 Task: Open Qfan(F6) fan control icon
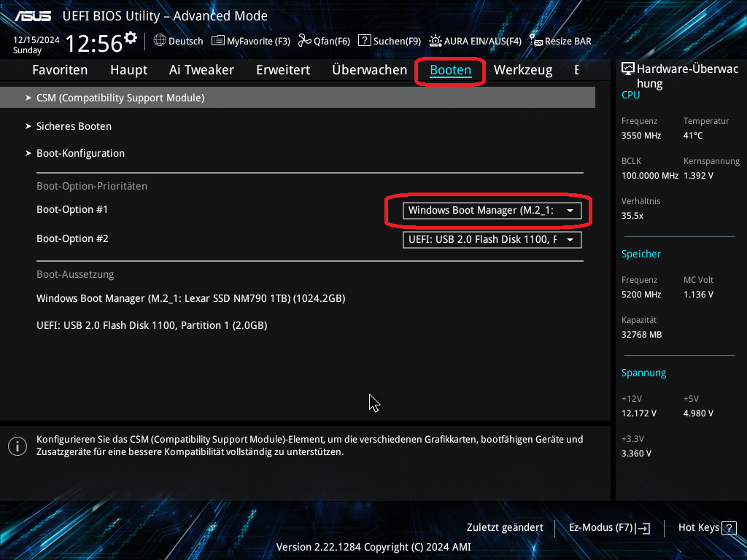304,41
